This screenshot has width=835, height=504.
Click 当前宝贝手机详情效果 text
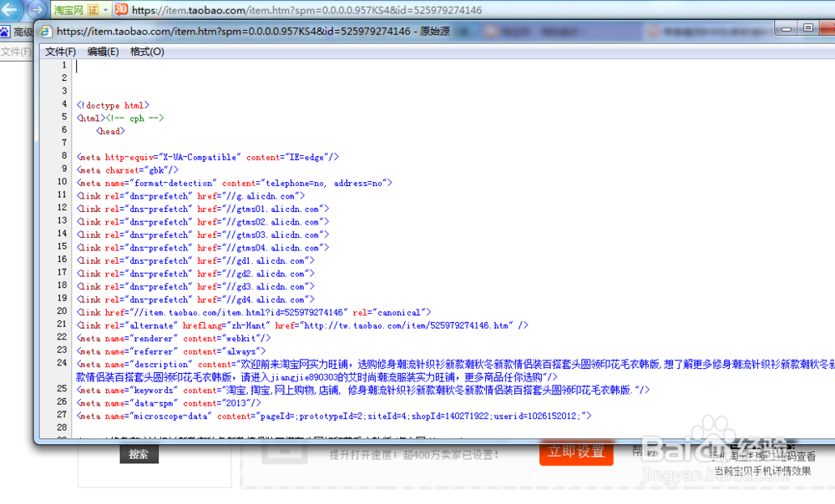762,471
